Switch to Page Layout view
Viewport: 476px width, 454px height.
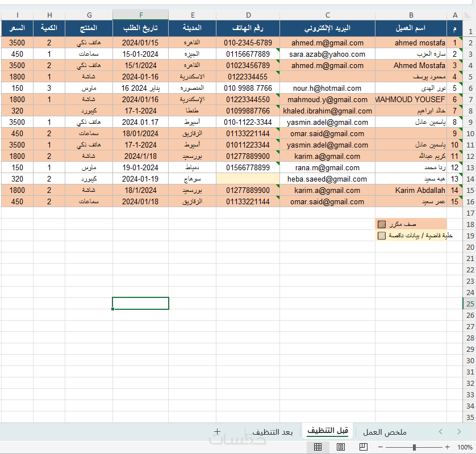tap(341, 447)
